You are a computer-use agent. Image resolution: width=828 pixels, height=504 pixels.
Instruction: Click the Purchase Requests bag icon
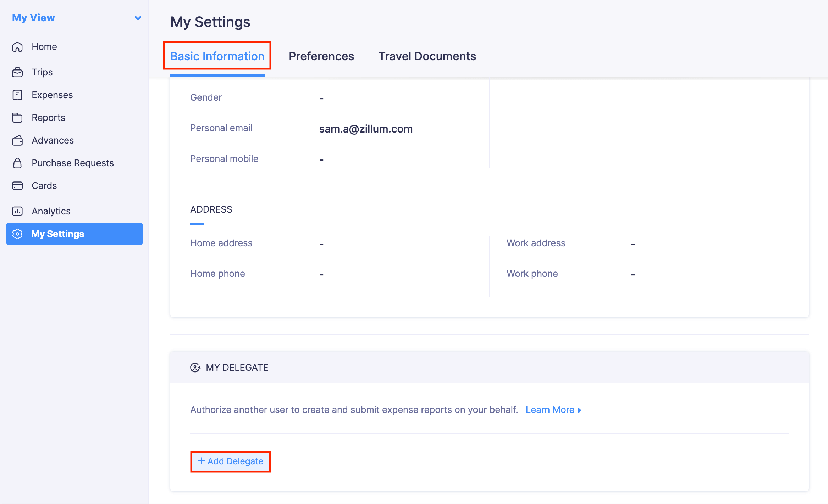click(17, 163)
